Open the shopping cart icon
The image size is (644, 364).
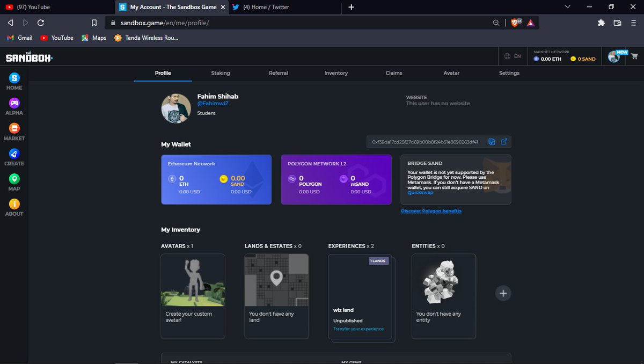[x=634, y=56]
